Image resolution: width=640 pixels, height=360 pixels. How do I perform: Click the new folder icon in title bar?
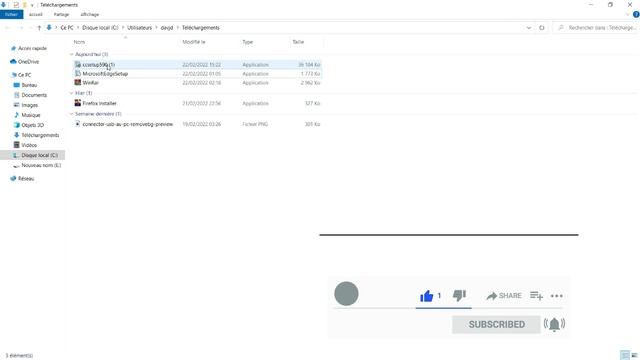[24, 5]
